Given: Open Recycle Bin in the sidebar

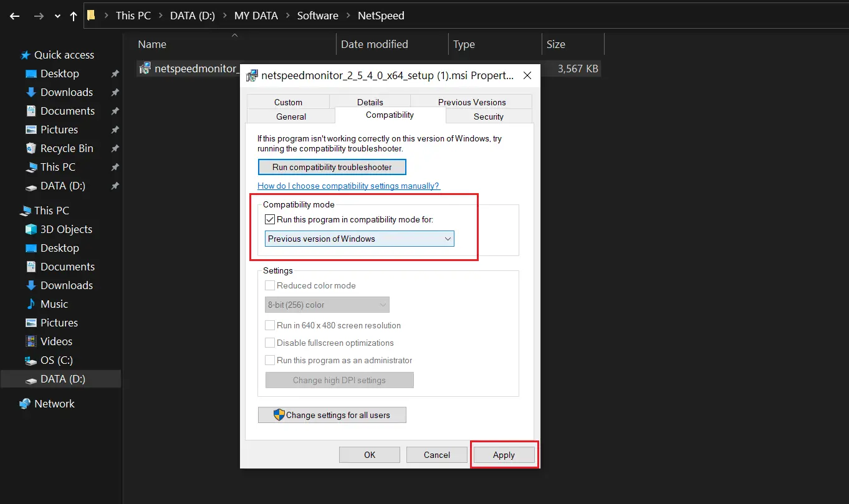Looking at the screenshot, I should point(67,148).
